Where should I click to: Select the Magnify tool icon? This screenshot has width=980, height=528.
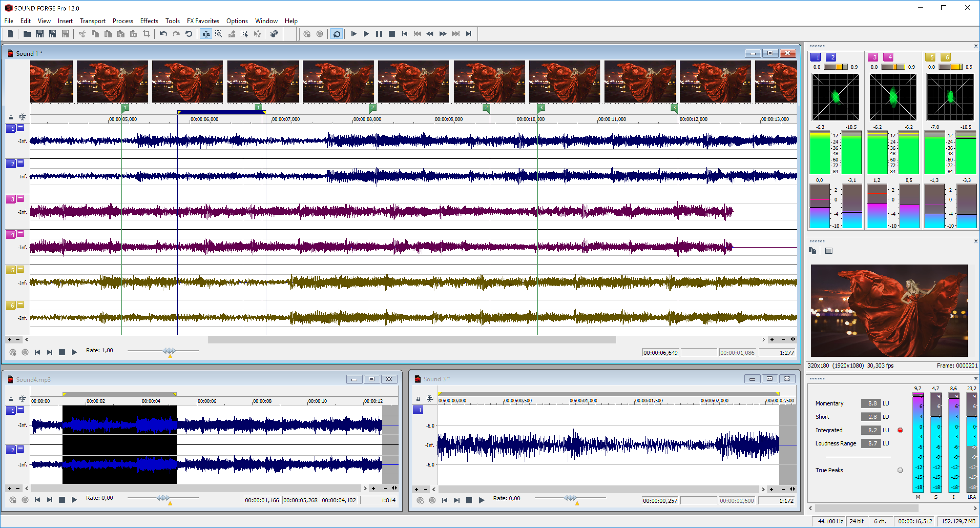pyautogui.click(x=219, y=34)
